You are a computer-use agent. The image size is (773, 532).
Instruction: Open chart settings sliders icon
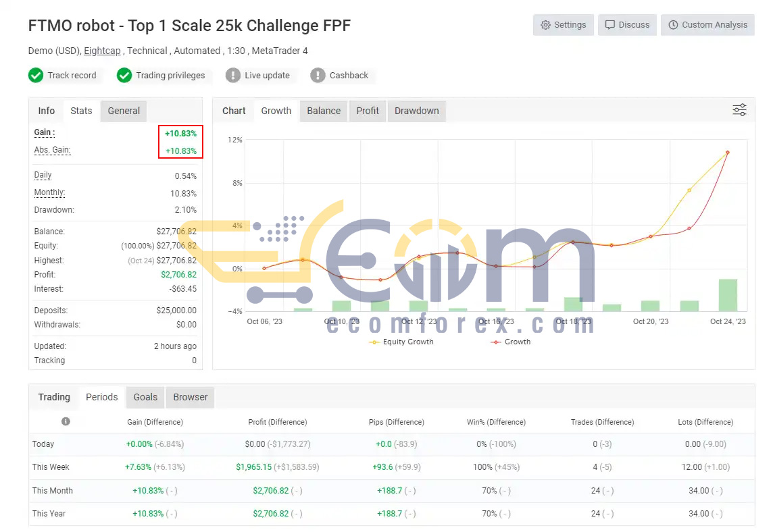[x=739, y=110]
